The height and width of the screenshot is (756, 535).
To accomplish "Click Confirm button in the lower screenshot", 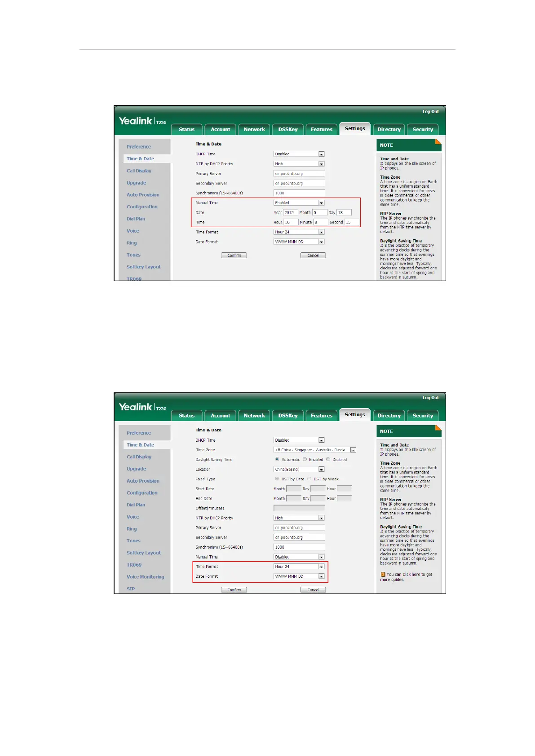I will pos(234,590).
